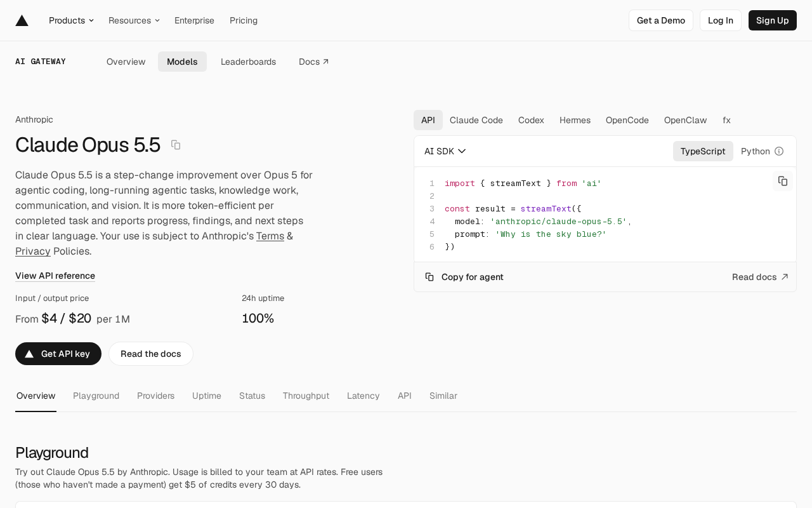Open the Enterprise page
Viewport: 812px width, 508px height.
click(194, 20)
